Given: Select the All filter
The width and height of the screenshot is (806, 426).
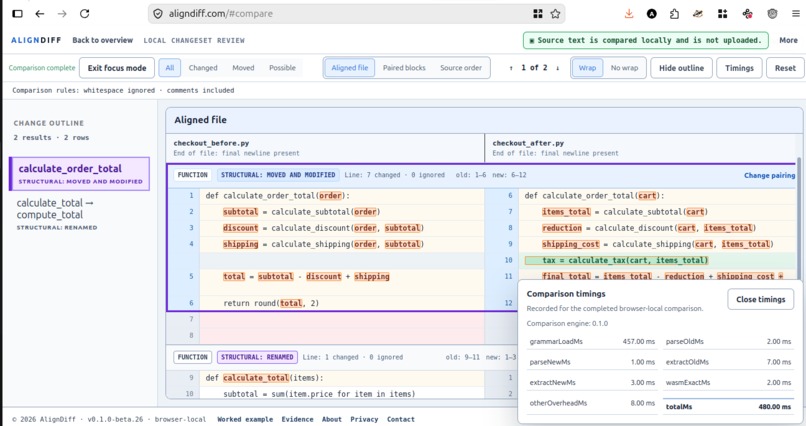Looking at the screenshot, I should (x=170, y=68).
